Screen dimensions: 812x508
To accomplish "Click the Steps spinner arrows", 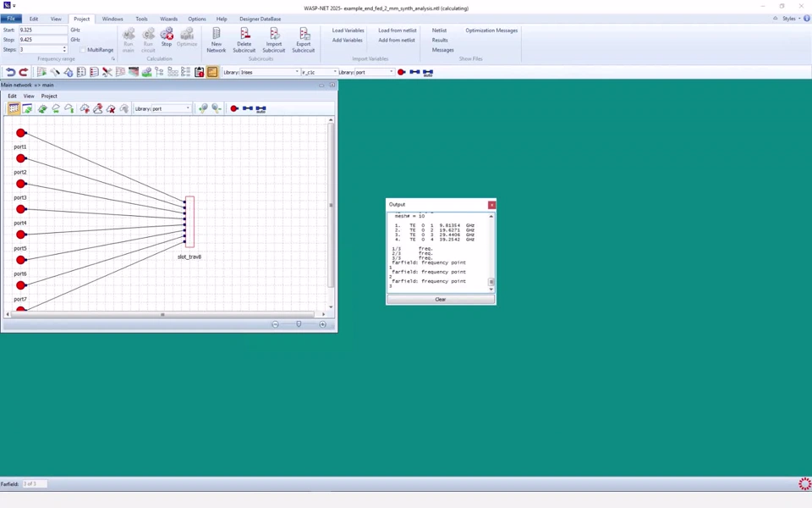I will (64, 49).
